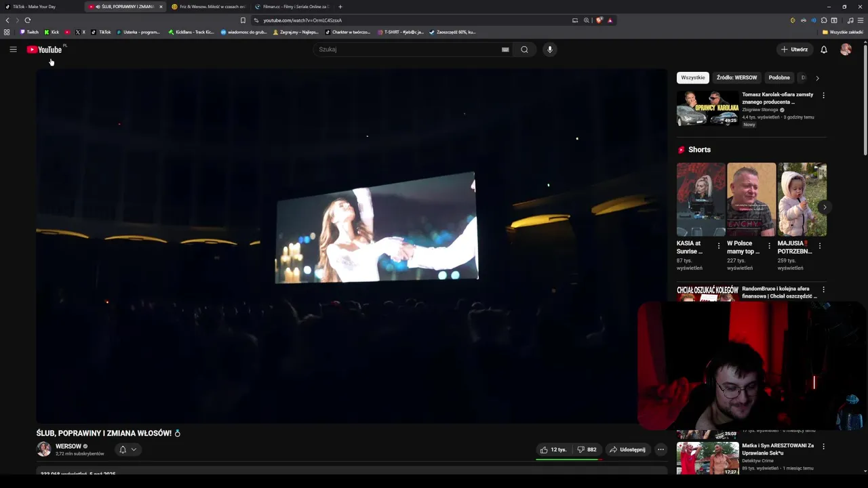The height and width of the screenshot is (488, 868).
Task: Go to the YouTube home logo
Action: (x=45, y=49)
